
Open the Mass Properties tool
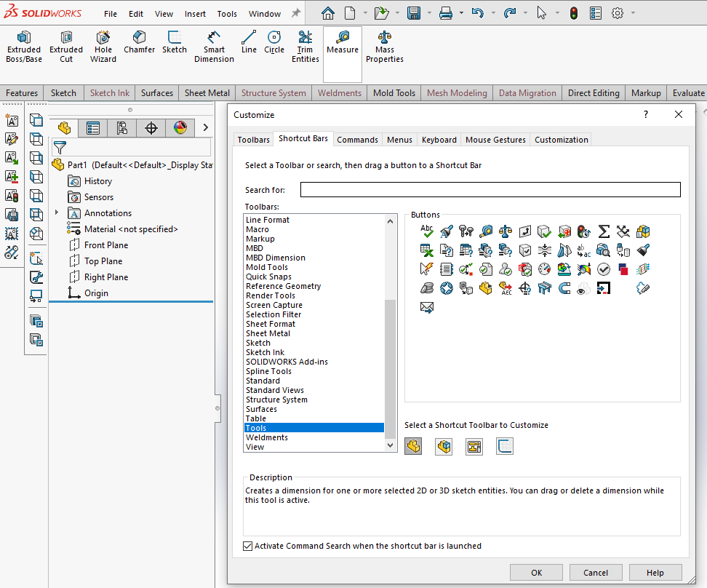[x=384, y=46]
